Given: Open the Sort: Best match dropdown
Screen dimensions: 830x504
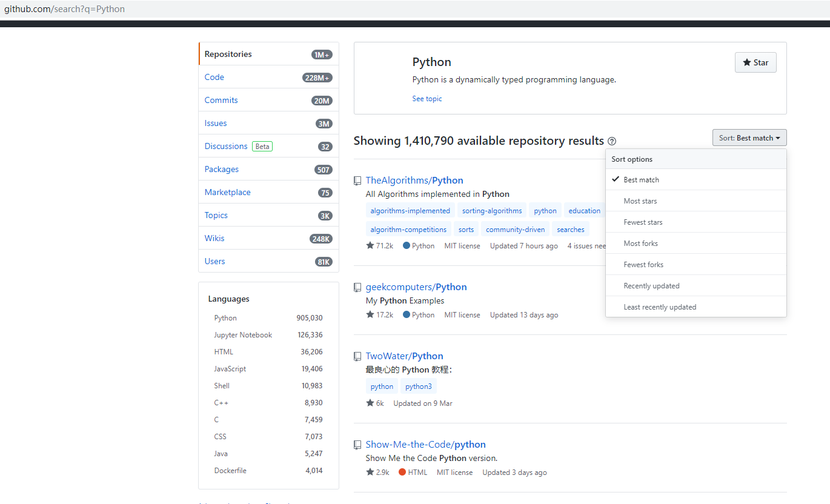Looking at the screenshot, I should (749, 138).
